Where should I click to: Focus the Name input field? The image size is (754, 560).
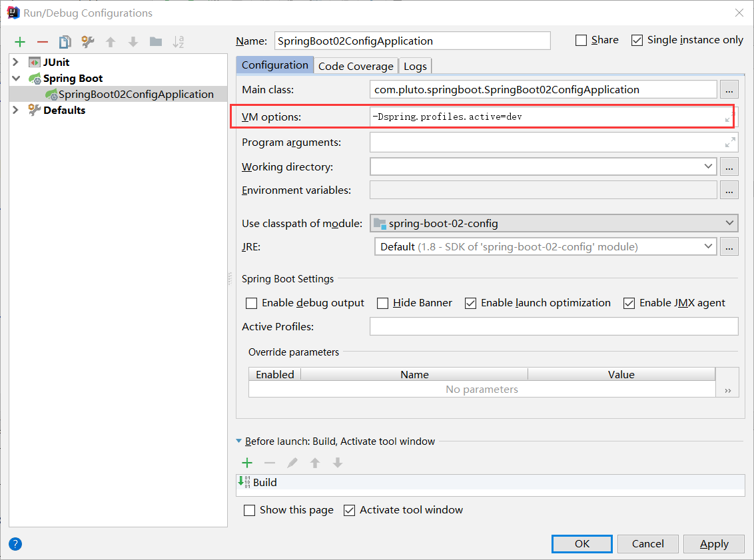tap(412, 41)
